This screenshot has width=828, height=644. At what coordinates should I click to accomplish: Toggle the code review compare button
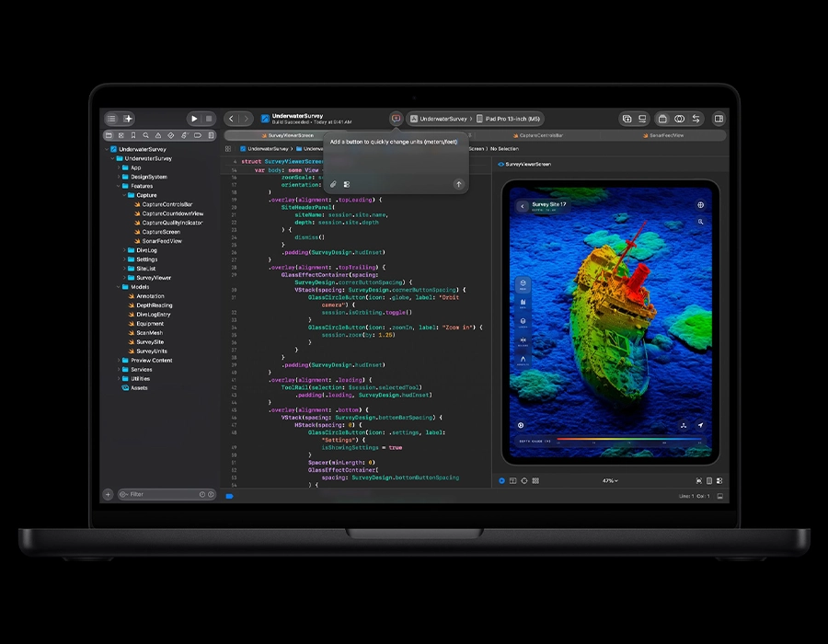point(696,119)
